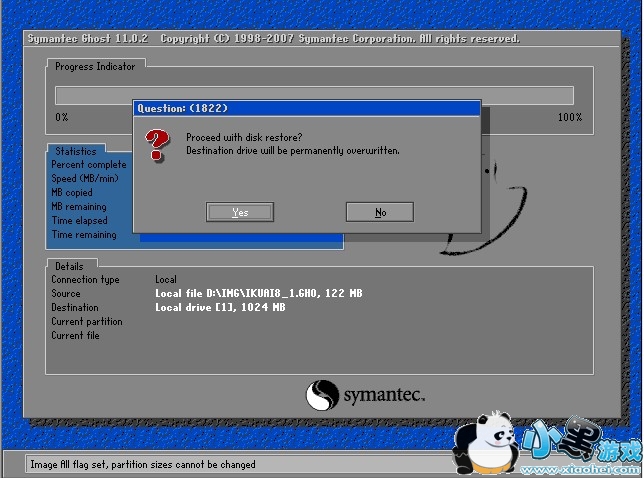Screen dimensions: 644x478
Task: Click the empty progress indicator bar
Action: point(314,95)
